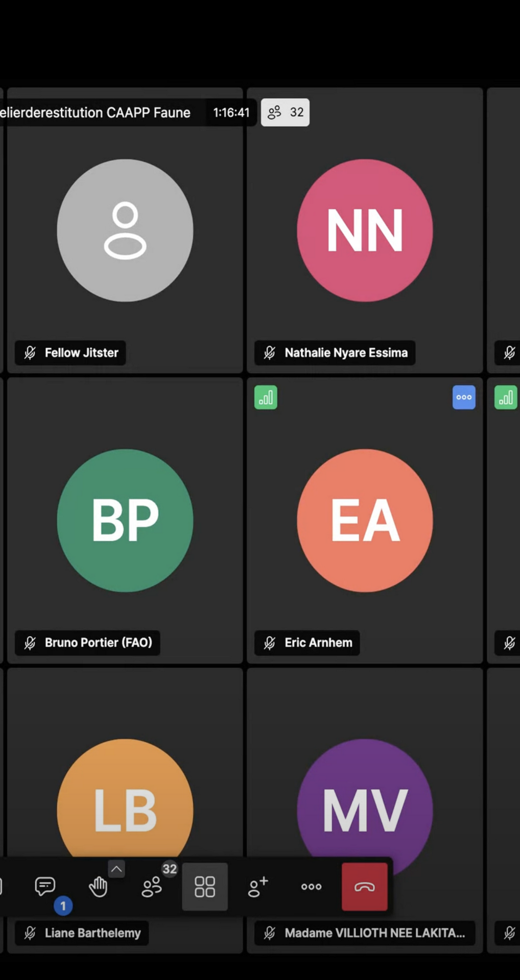Toggle tile view layout button
The height and width of the screenshot is (980, 520).
click(x=205, y=887)
